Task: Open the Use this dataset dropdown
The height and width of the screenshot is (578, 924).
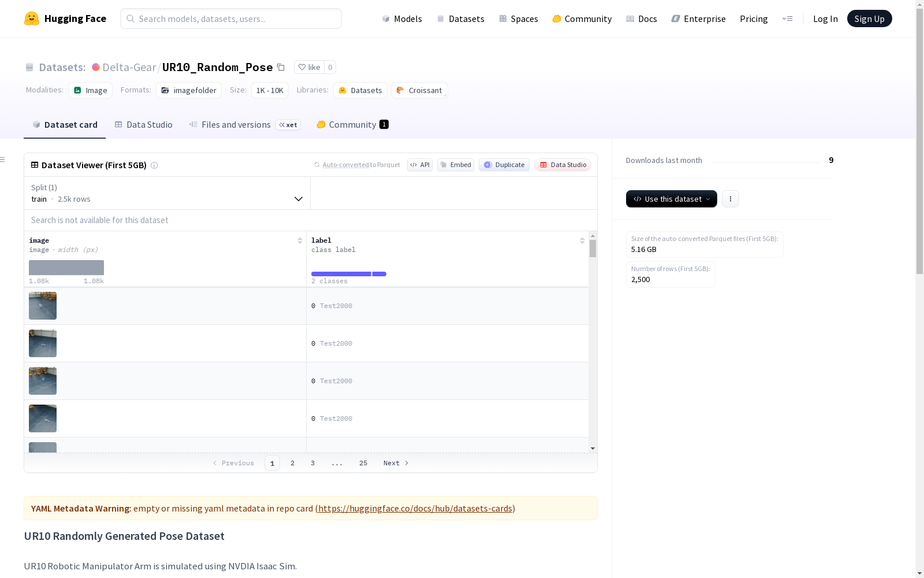Action: [x=672, y=199]
